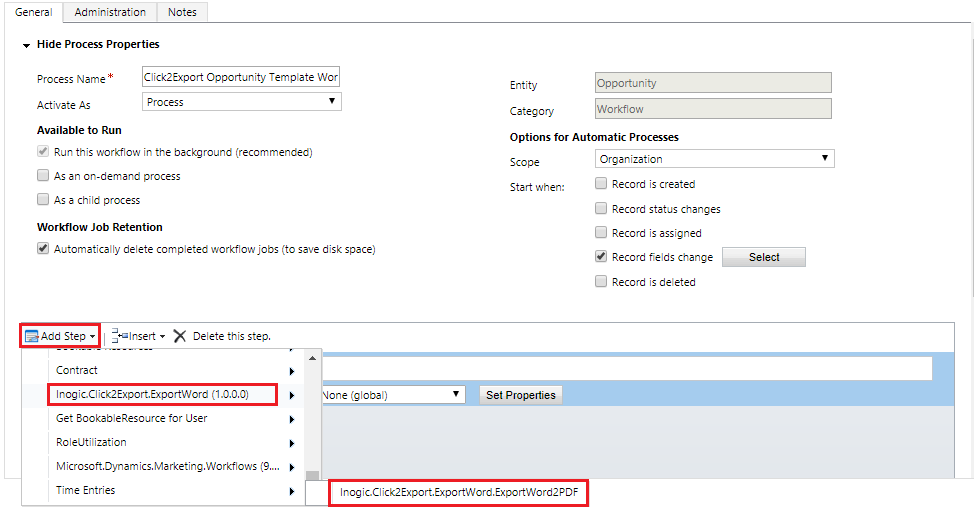This screenshot has width=974, height=508.
Task: Expand the RoleUtilization submenu arrow
Action: [x=292, y=443]
